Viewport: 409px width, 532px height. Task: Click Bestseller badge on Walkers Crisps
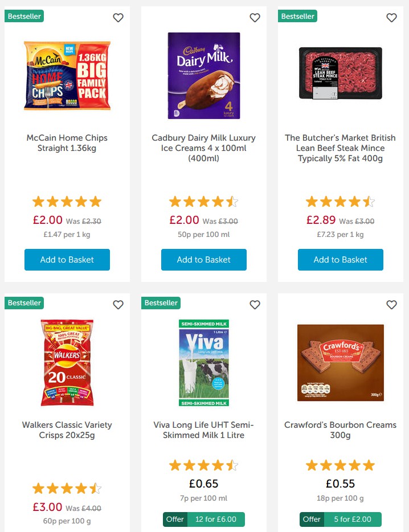tap(24, 303)
